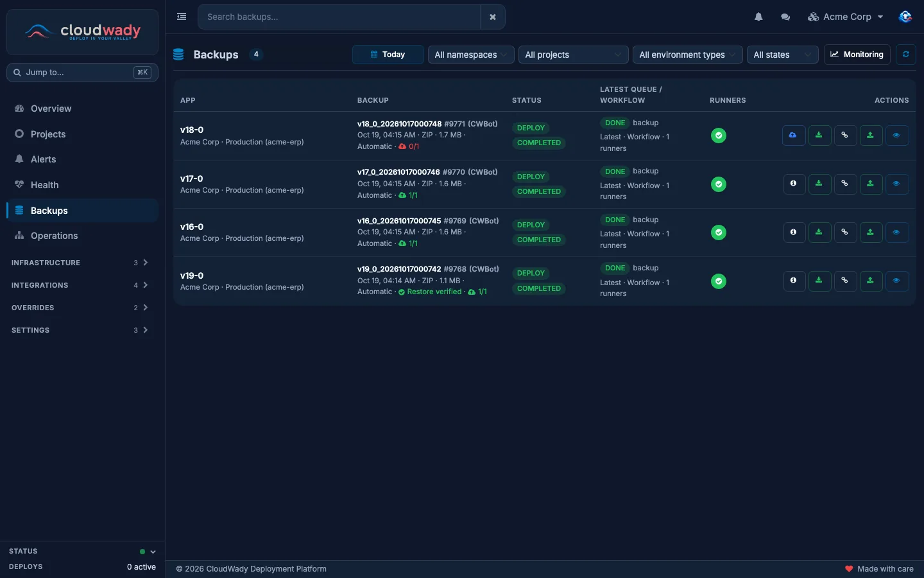Click the cloudwady logo

click(x=82, y=31)
